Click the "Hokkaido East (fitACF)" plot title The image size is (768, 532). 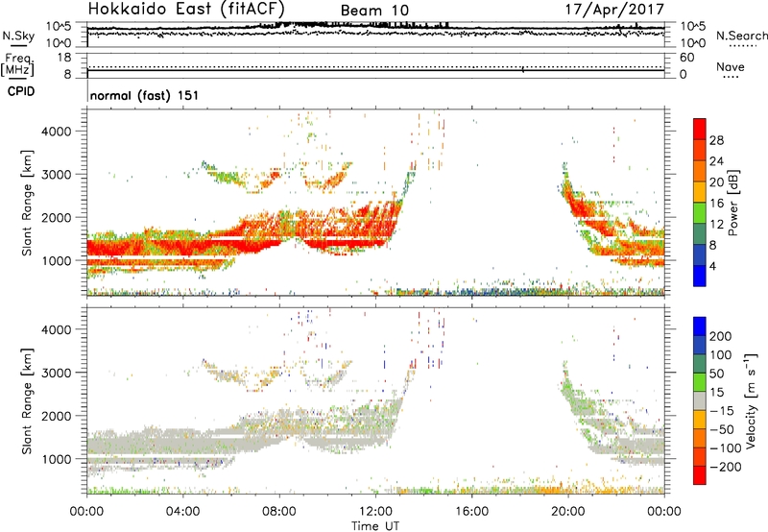pos(186,9)
